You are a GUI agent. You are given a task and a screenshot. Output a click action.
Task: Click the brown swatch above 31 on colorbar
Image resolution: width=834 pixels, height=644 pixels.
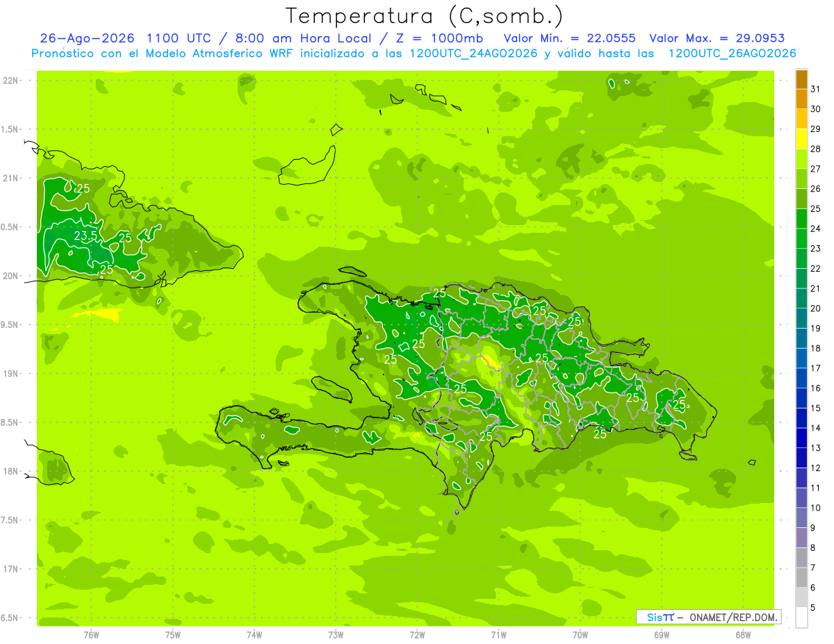[x=801, y=79]
